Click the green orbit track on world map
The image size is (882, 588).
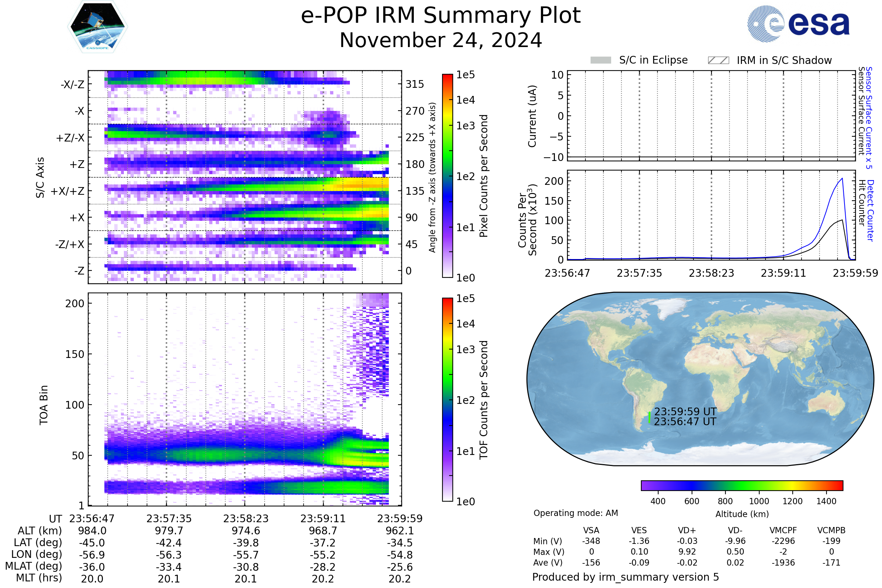649,418
